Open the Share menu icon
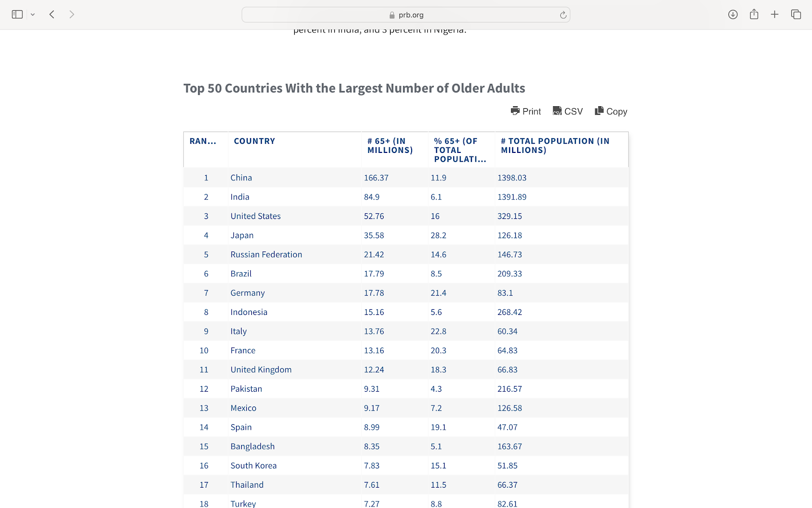The width and height of the screenshot is (812, 508). click(754, 15)
